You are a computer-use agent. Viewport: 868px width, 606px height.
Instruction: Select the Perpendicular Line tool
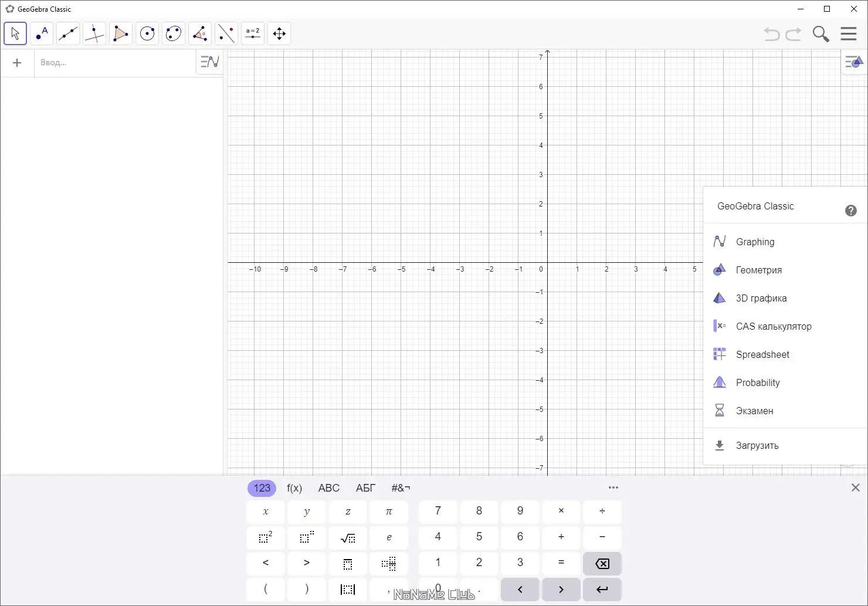point(94,33)
